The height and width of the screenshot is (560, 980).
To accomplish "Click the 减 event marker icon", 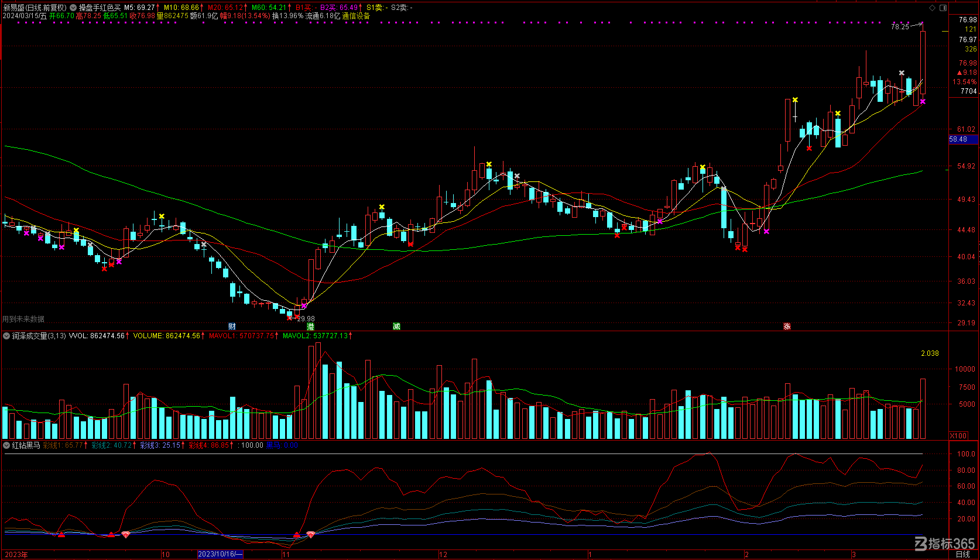I will pos(396,327).
